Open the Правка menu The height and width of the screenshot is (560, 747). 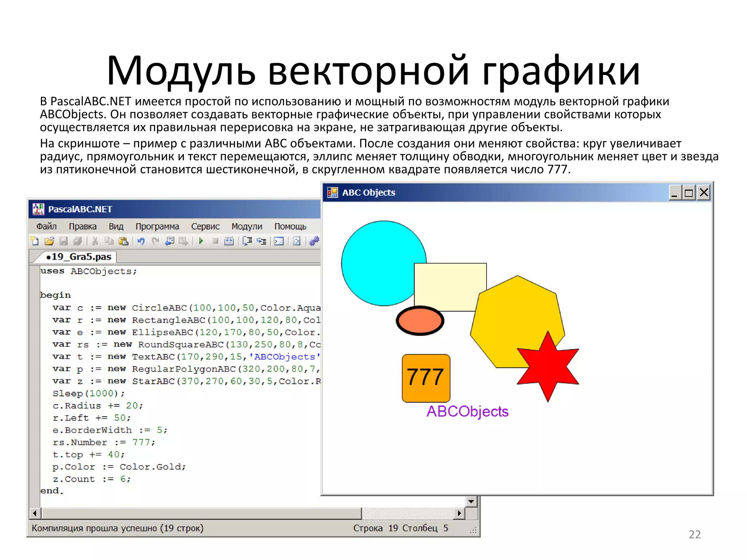tap(83, 226)
